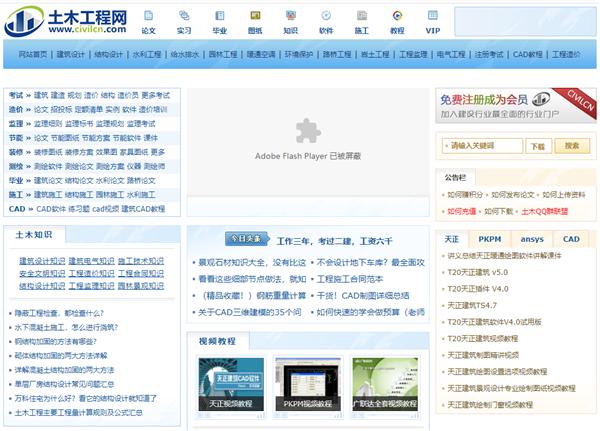
Task: Open the 建筑设计知识 link
Action: pyautogui.click(x=42, y=261)
